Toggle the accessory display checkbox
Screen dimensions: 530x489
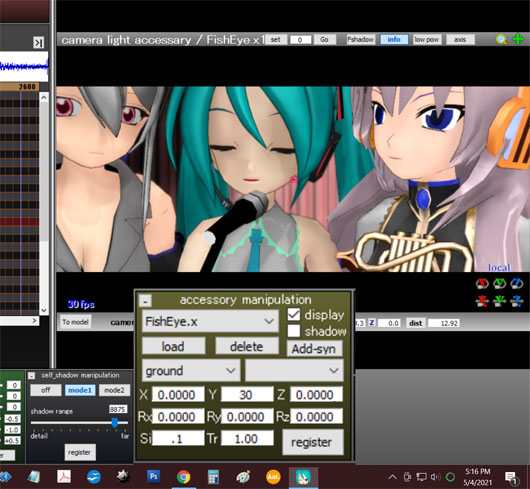point(294,315)
